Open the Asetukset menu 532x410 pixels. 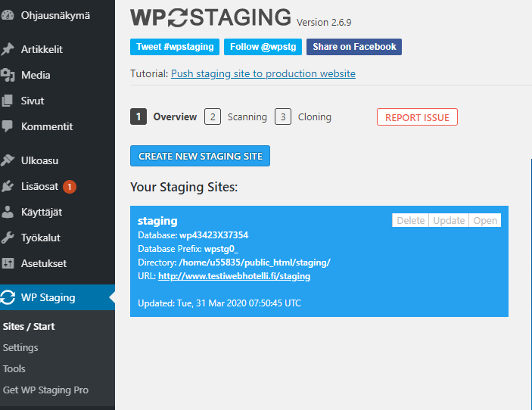(44, 263)
